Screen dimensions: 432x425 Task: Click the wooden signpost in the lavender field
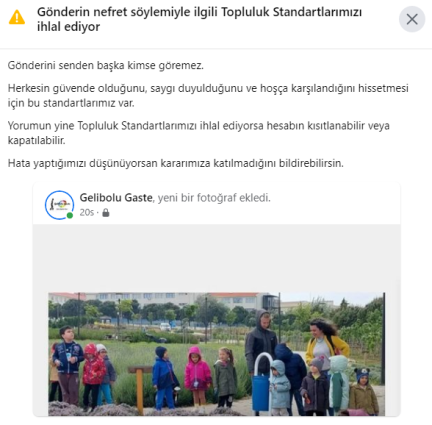point(140,388)
